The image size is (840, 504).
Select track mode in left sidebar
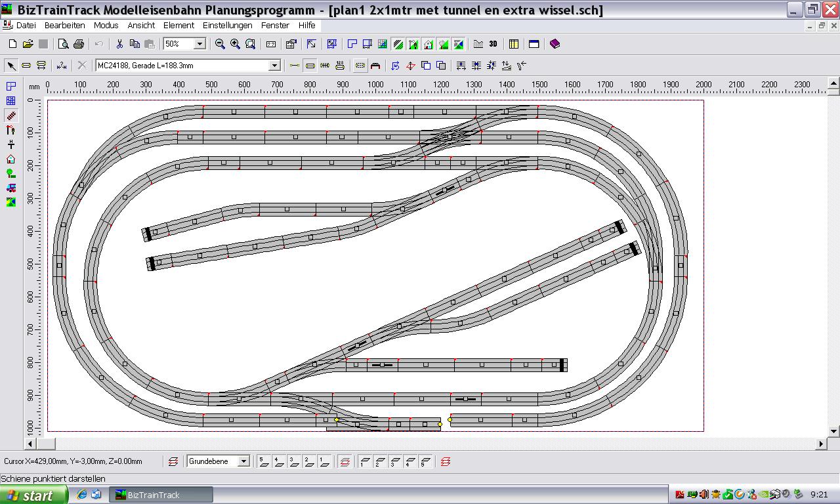click(10, 115)
